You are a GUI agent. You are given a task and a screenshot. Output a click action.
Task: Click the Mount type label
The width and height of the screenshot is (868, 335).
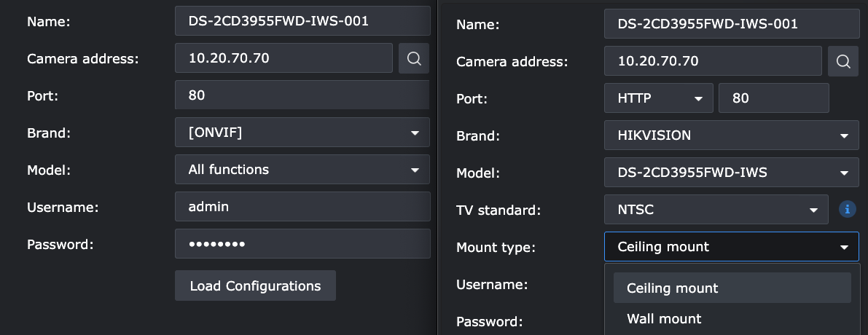tap(496, 247)
